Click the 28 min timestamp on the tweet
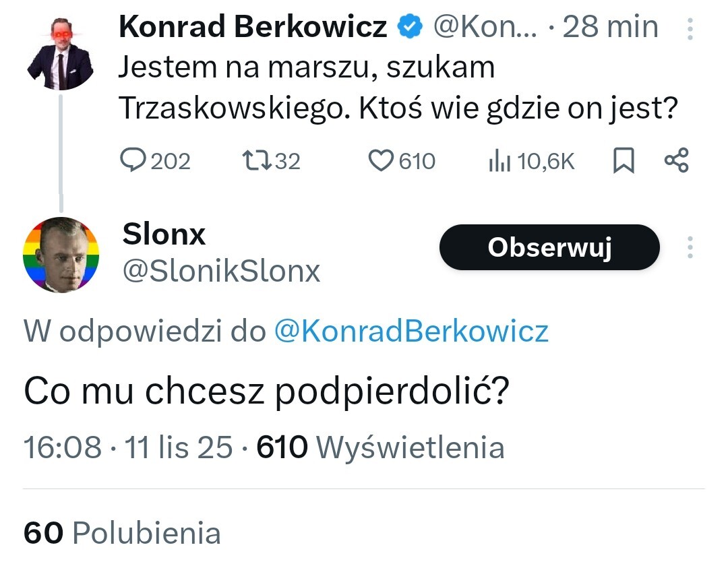The width and height of the screenshot is (728, 568). pos(610,27)
